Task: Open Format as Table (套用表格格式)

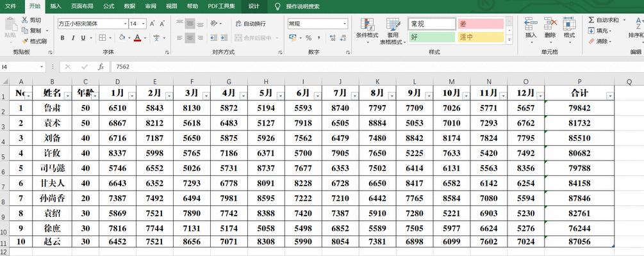Action: tap(393, 31)
